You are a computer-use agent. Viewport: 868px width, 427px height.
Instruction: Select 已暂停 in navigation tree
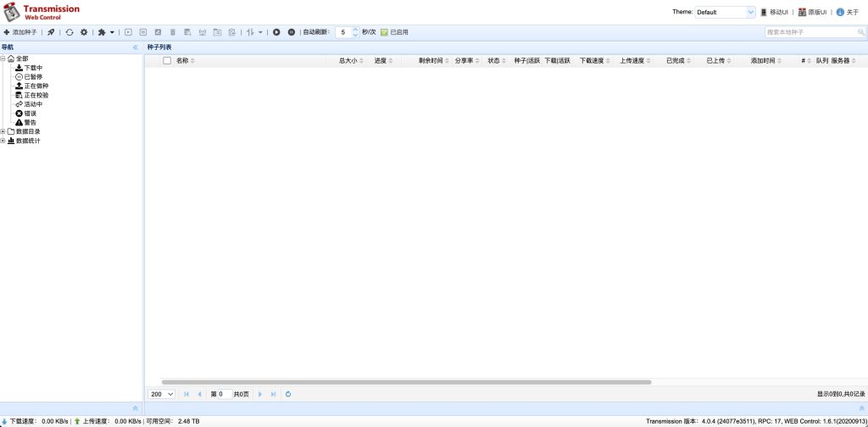tap(33, 77)
